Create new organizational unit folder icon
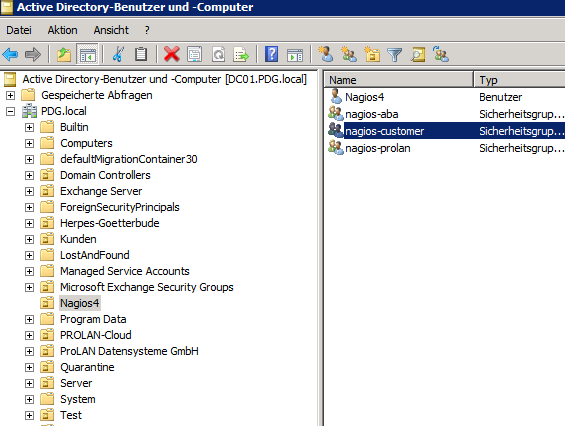Image resolution: width=565 pixels, height=426 pixels. tap(372, 54)
